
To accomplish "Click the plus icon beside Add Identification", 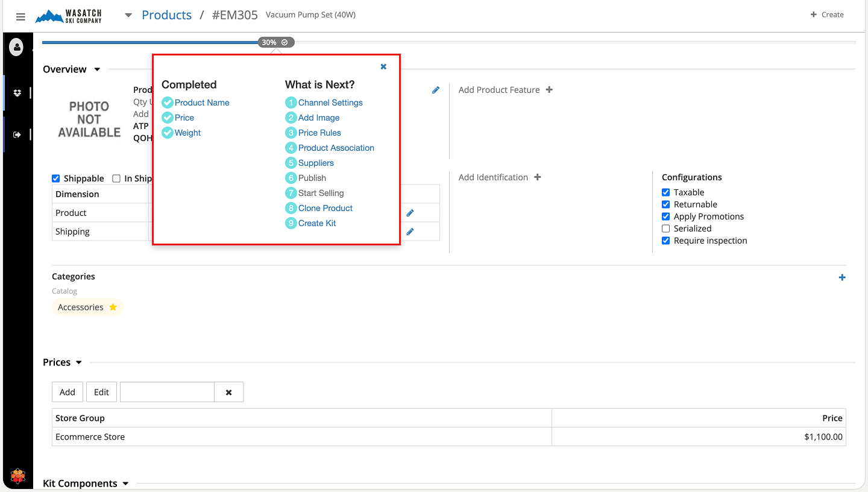I will (538, 177).
